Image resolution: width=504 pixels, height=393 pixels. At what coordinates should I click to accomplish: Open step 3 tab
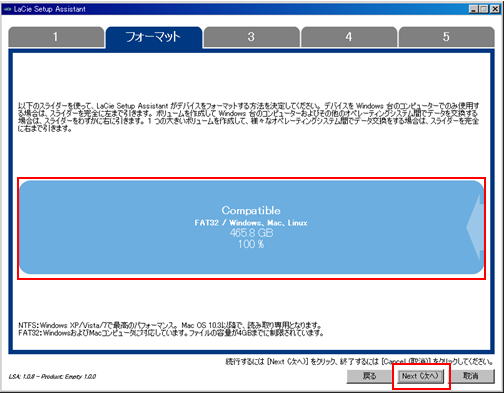[251, 37]
